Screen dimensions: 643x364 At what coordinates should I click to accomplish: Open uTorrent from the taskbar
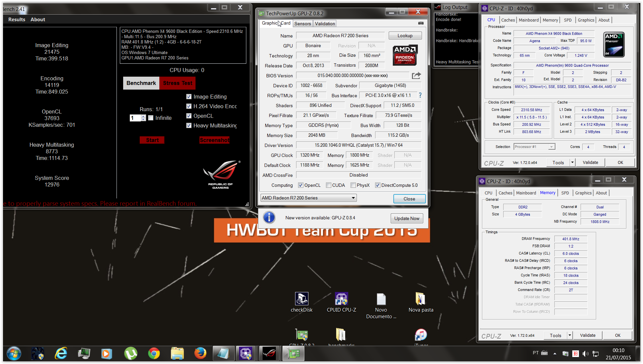click(130, 354)
